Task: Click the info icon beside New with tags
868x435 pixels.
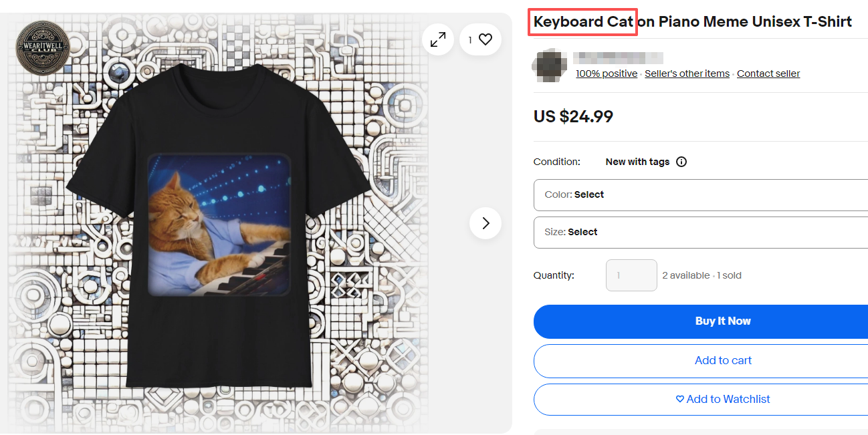Action: (681, 162)
